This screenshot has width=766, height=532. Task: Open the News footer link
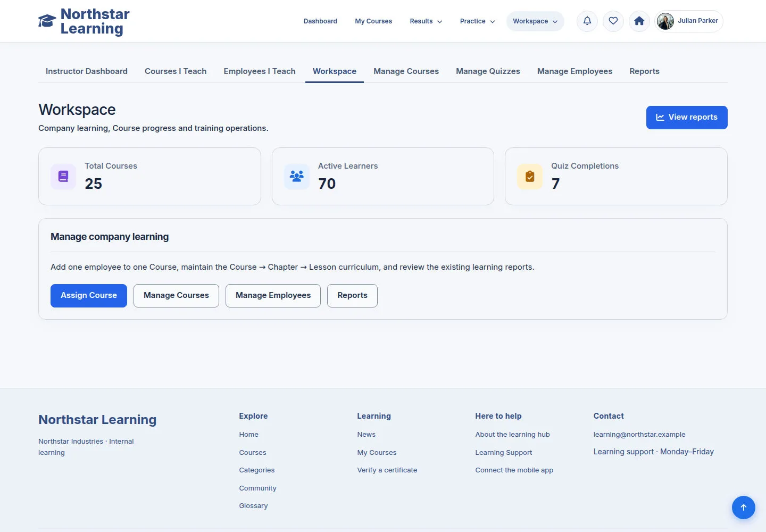[x=367, y=435]
